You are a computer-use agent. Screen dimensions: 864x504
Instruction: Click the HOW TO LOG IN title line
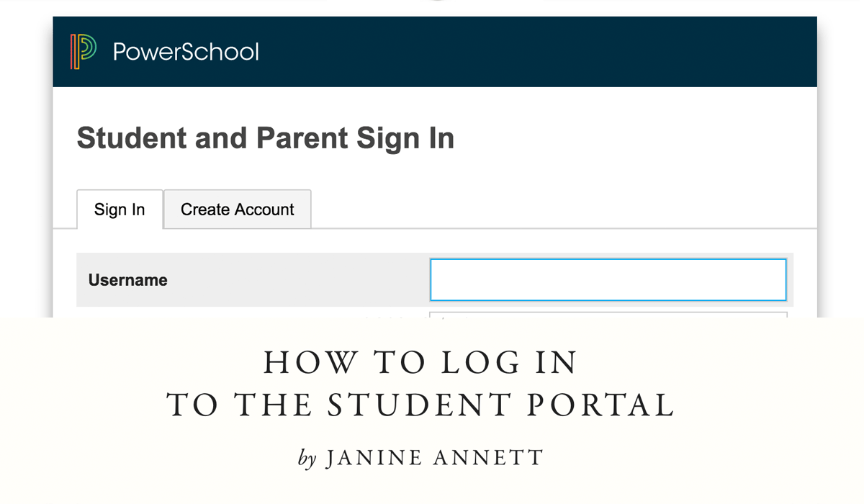(420, 363)
